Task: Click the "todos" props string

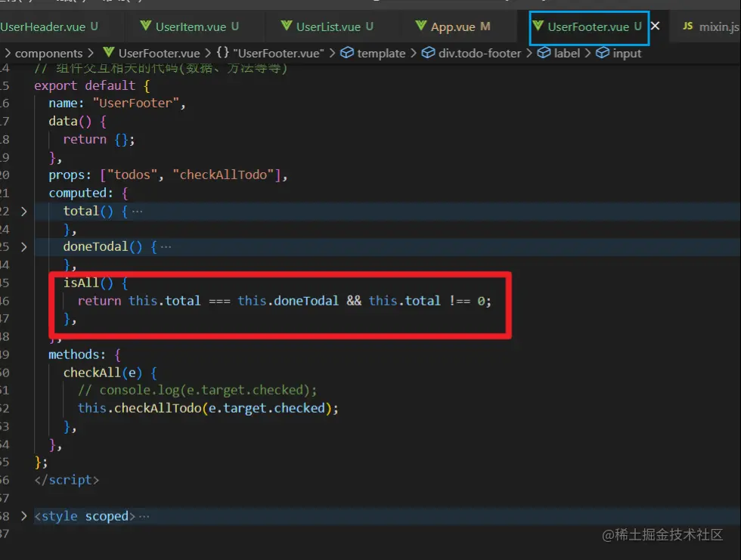Action: 132,175
